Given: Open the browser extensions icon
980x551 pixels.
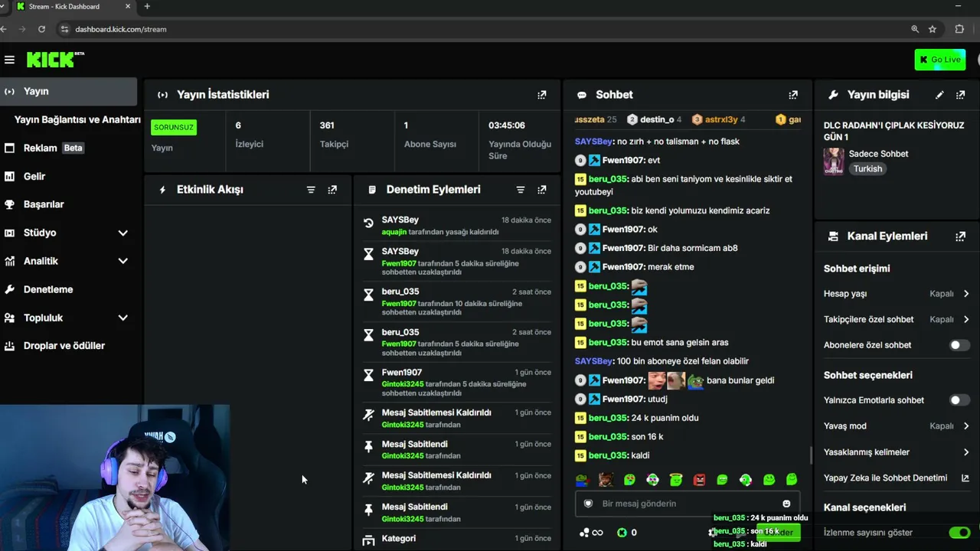Looking at the screenshot, I should pos(959,29).
